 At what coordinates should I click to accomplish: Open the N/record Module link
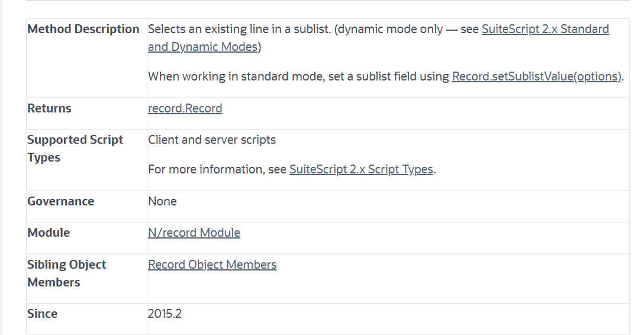(x=194, y=233)
